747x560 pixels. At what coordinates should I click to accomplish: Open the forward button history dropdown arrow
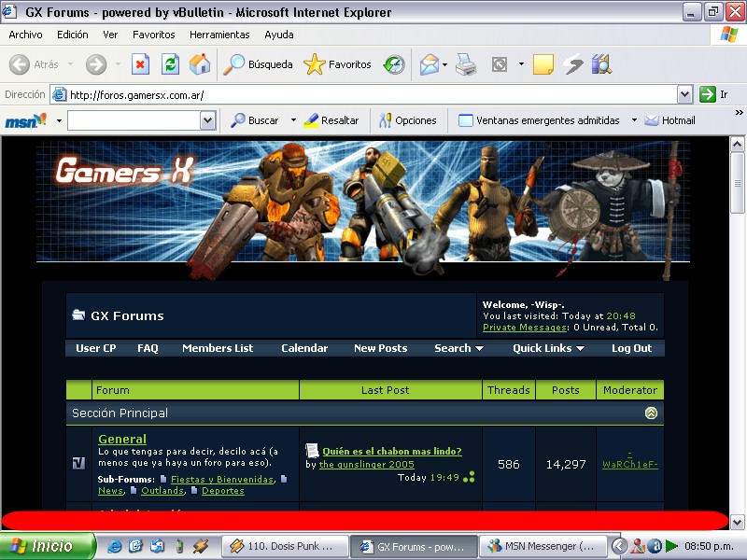pos(118,64)
